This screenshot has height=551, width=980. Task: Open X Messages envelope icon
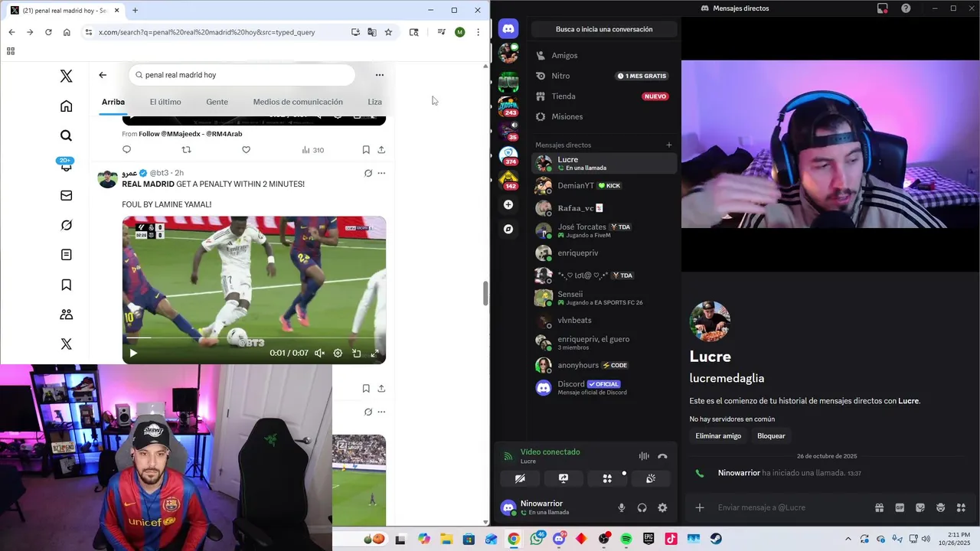coord(66,195)
